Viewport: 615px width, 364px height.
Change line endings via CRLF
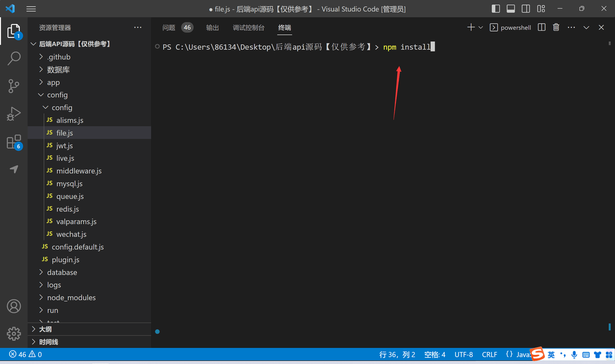pos(490,354)
